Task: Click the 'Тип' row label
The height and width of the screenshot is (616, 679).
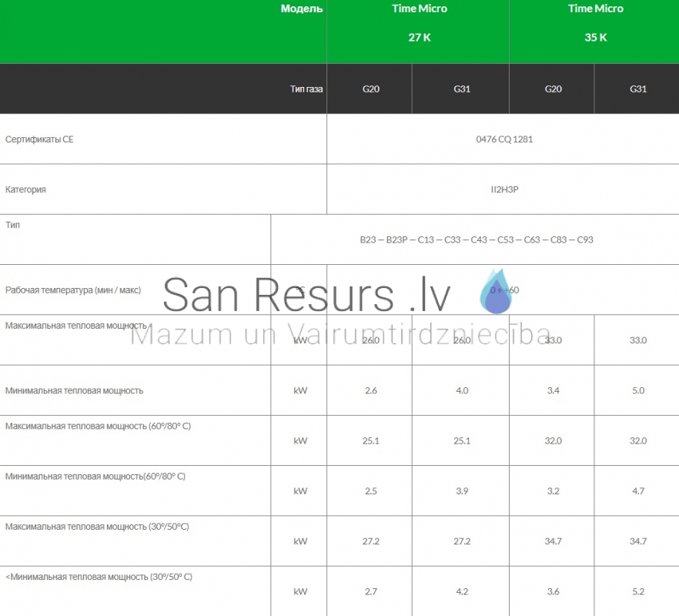Action: tap(12, 225)
